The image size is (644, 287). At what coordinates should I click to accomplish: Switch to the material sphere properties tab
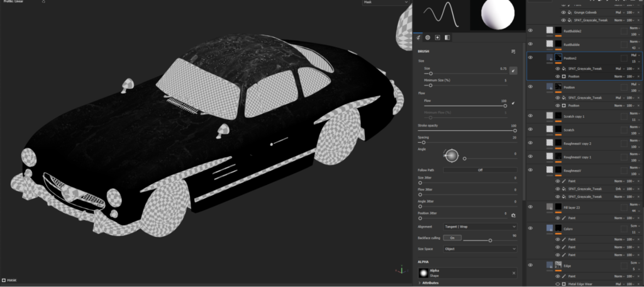click(428, 38)
